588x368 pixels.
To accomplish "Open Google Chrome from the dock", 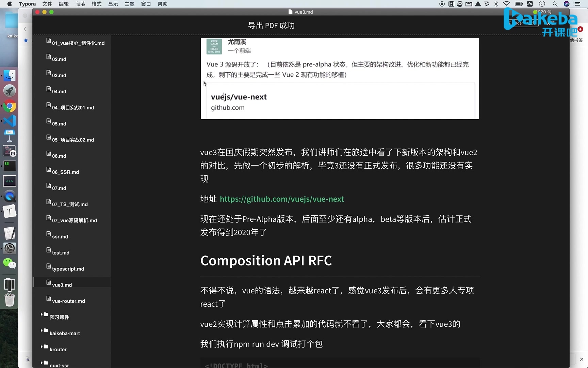I will tap(10, 106).
